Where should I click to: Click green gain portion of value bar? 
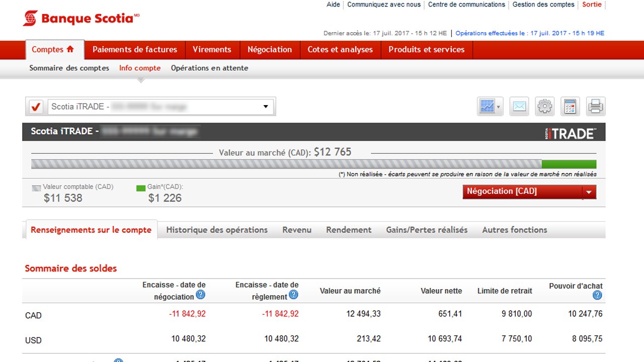click(x=569, y=164)
